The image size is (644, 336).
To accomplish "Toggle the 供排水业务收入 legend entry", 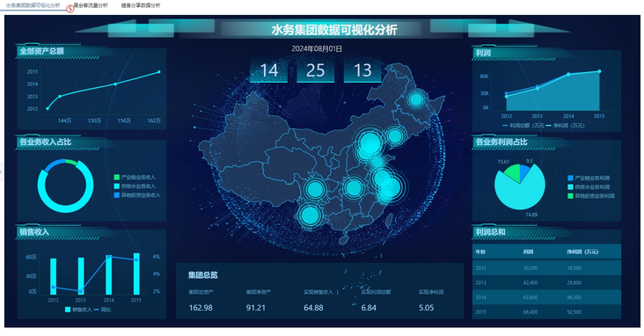I will pyautogui.click(x=135, y=186).
